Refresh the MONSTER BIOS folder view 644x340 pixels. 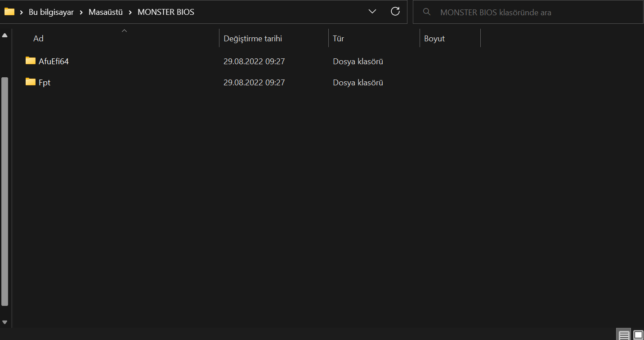tap(395, 12)
